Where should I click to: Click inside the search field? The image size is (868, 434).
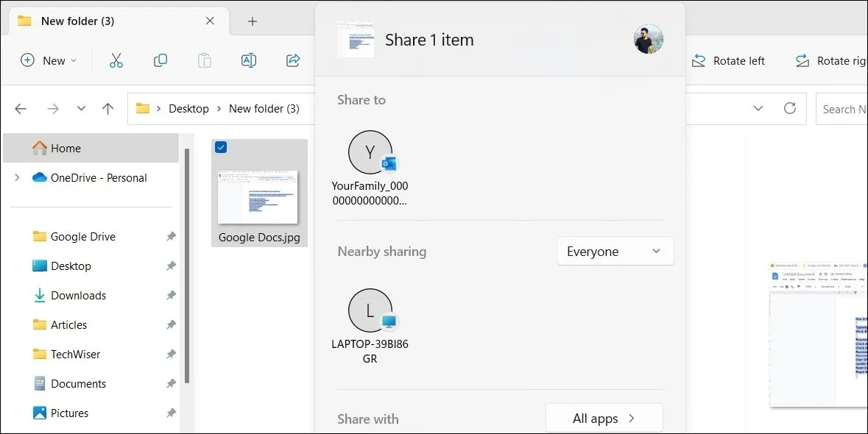[847, 108]
